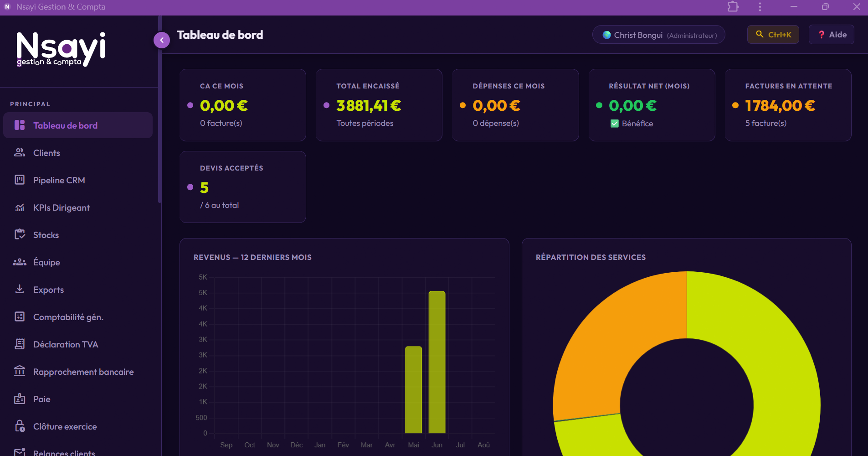Open the Ctrl+K search button
The height and width of the screenshot is (456, 868).
773,35
